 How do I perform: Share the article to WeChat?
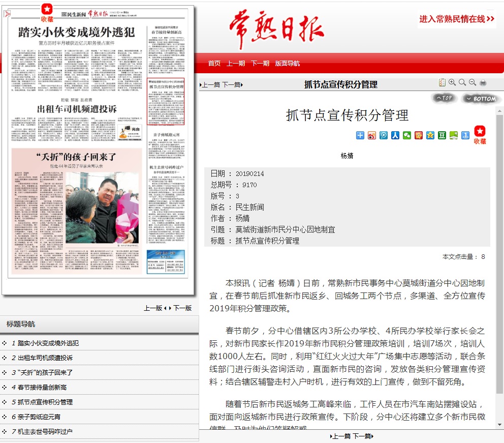(407, 135)
